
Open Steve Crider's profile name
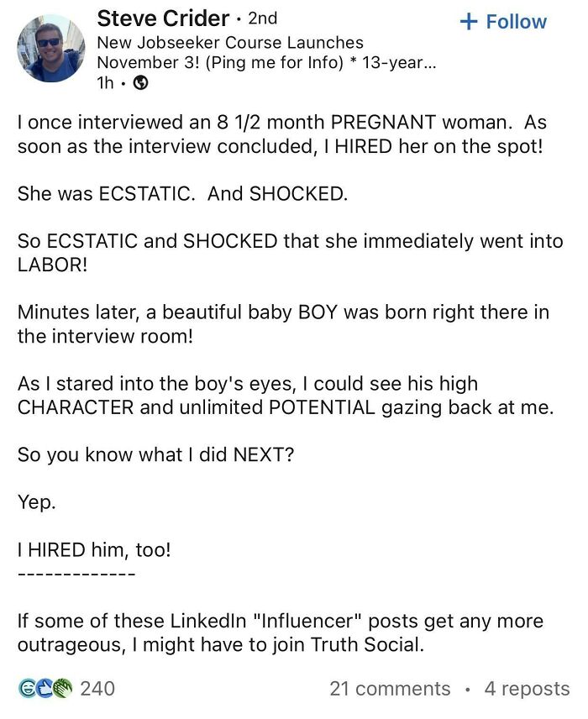(163, 19)
